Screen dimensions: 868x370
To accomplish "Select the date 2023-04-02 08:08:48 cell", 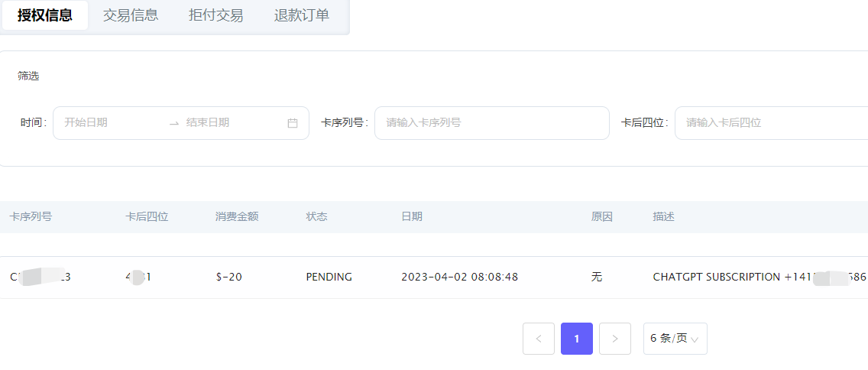I will [459, 277].
